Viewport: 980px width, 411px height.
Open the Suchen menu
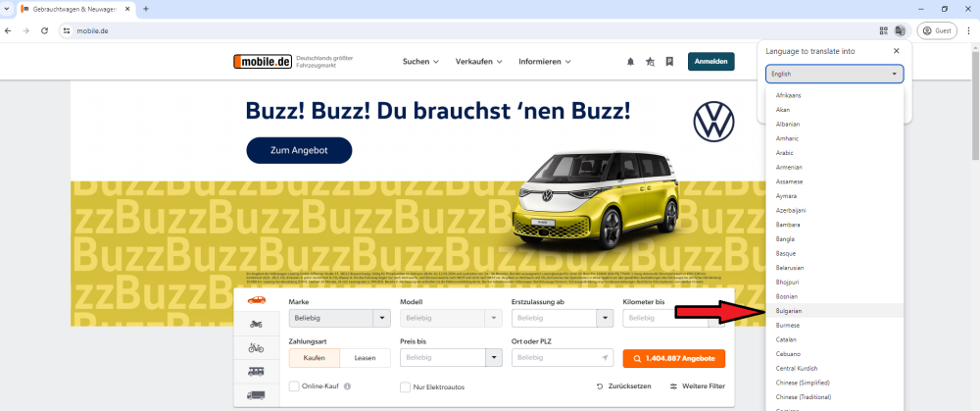point(420,61)
